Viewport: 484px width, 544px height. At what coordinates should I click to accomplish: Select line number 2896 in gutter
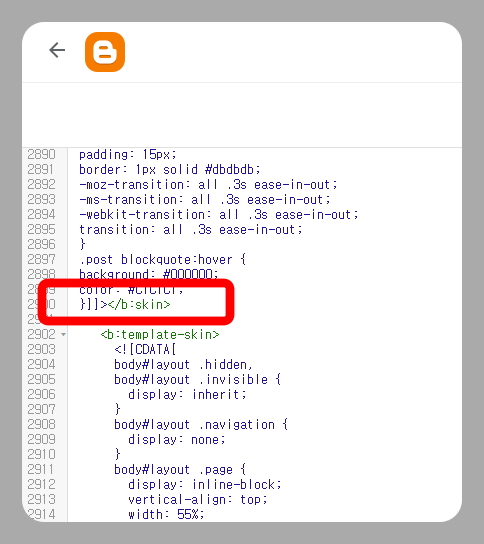(41, 244)
